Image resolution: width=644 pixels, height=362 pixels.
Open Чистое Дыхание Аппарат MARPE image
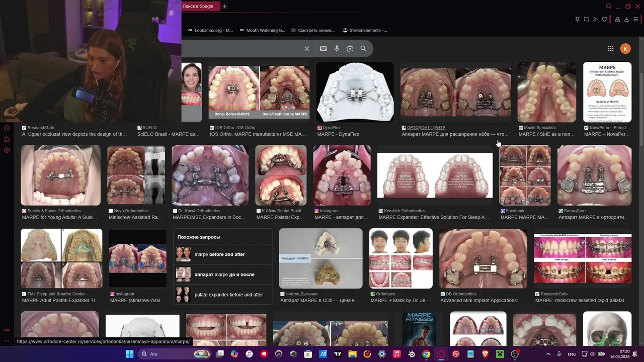click(x=320, y=258)
